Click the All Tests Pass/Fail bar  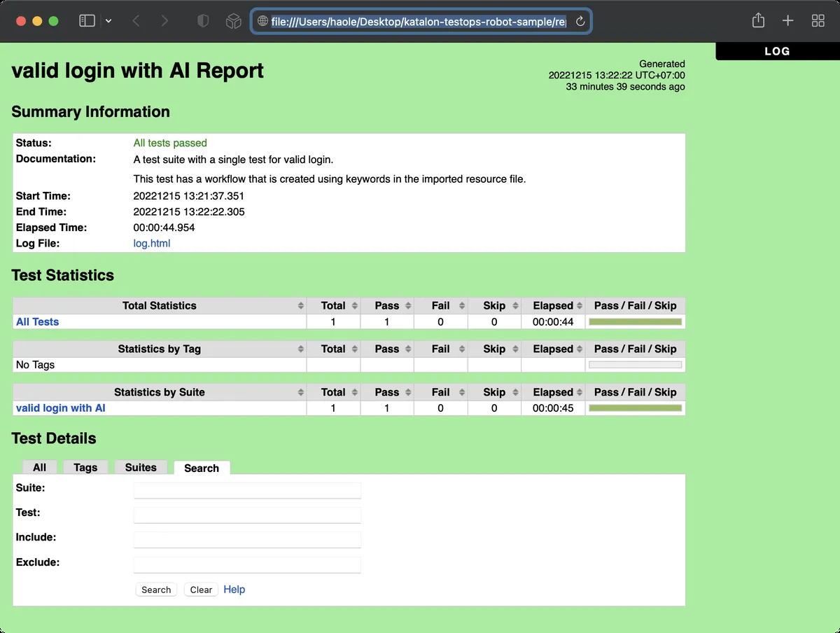pyautogui.click(x=635, y=321)
